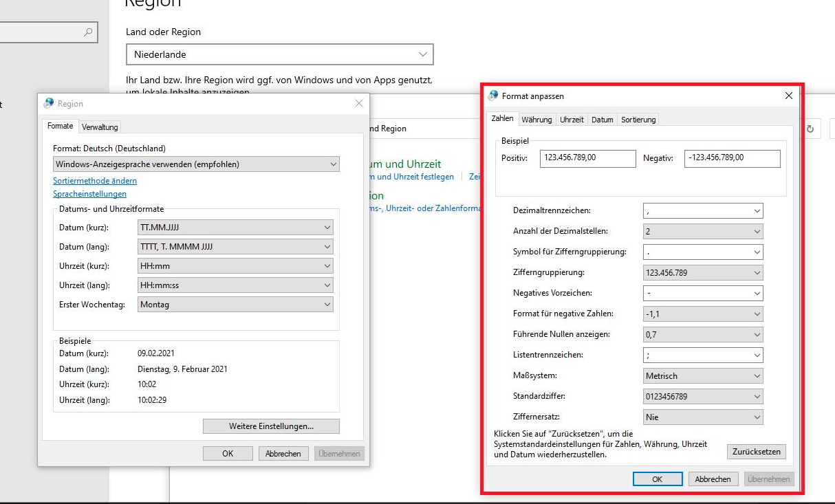Image resolution: width=835 pixels, height=504 pixels.
Task: Open the Land oder Region dropdown
Action: point(280,54)
